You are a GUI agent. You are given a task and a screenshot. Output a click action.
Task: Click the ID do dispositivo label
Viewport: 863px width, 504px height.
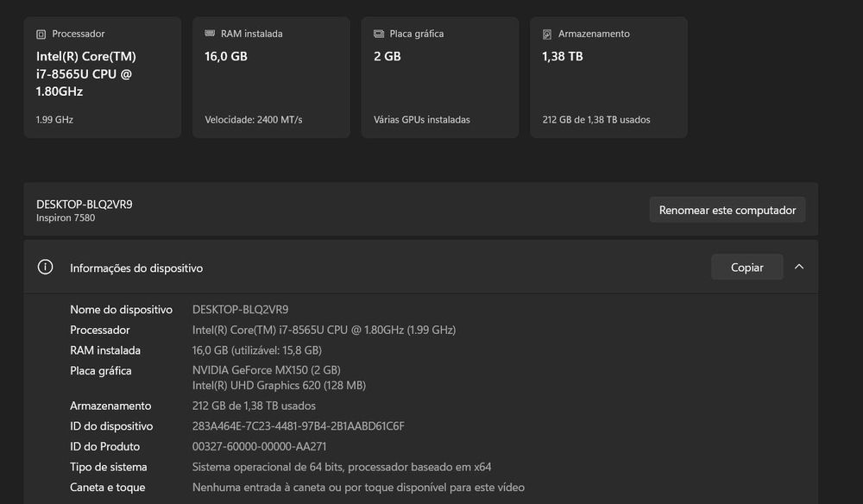point(111,426)
